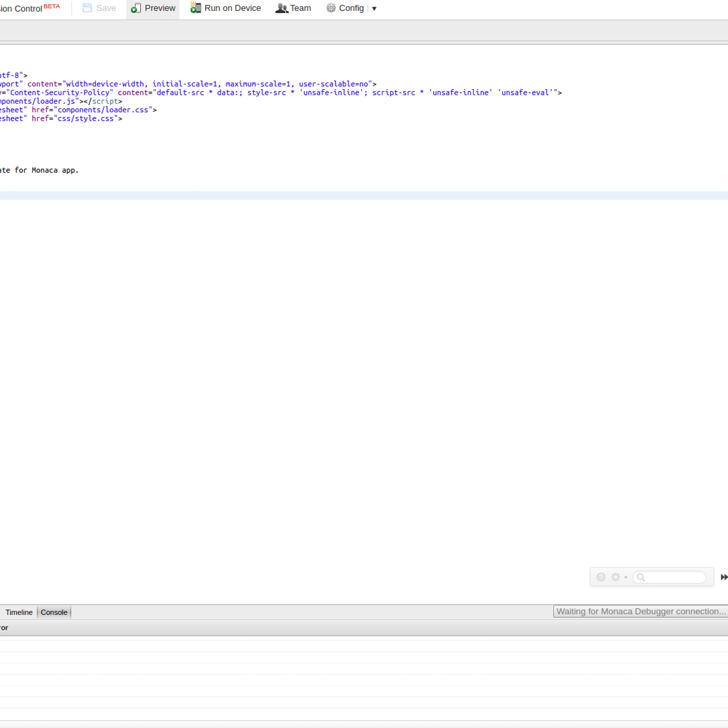Click the magnifier icon in search box
This screenshot has height=728, width=728.
click(x=641, y=577)
